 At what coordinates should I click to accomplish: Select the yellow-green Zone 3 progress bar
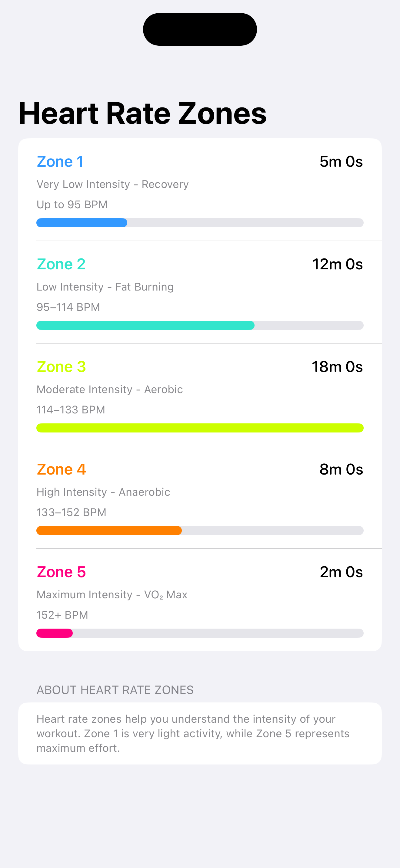[200, 428]
